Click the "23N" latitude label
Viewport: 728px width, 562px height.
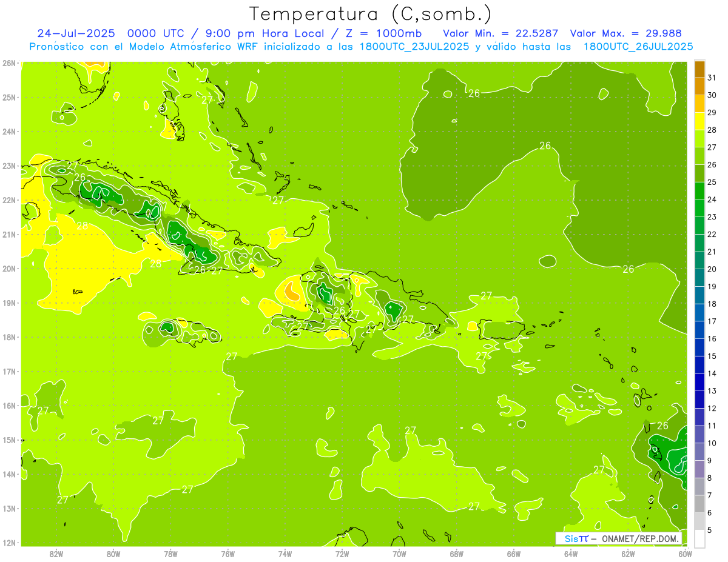coord(9,166)
